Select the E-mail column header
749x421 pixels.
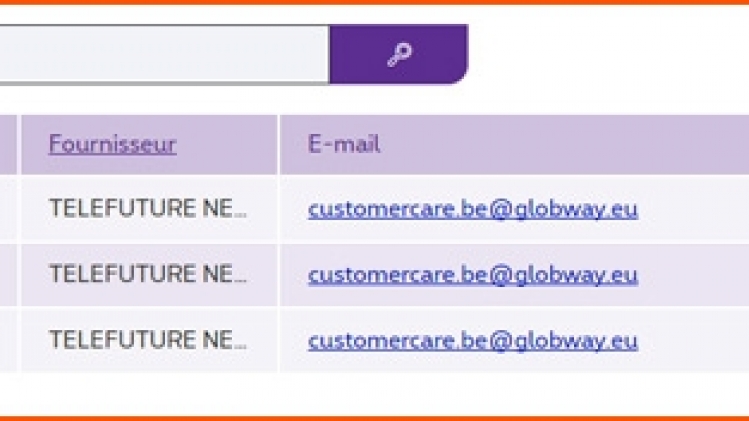(344, 144)
